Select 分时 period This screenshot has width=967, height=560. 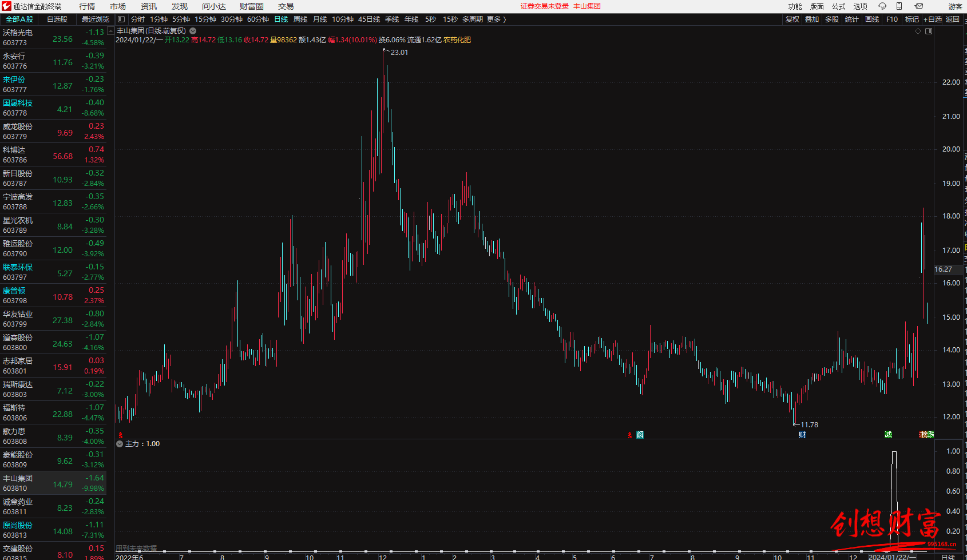pos(138,19)
